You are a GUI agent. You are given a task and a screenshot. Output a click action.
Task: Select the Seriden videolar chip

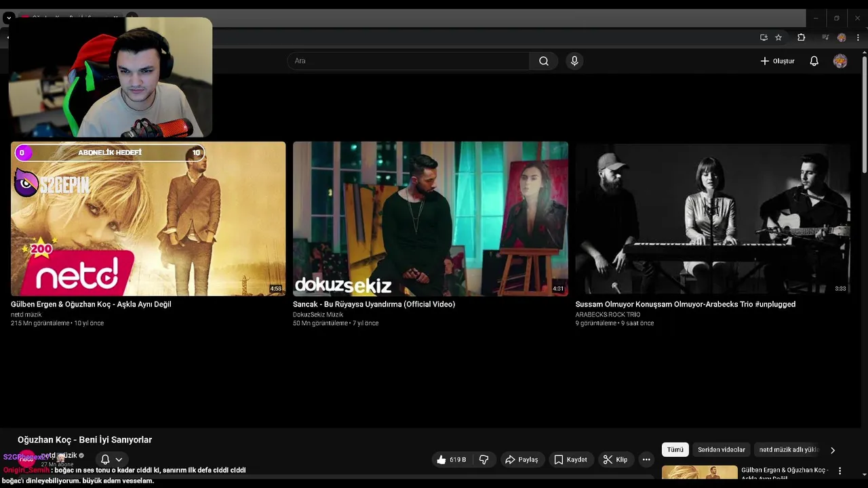pyautogui.click(x=722, y=449)
